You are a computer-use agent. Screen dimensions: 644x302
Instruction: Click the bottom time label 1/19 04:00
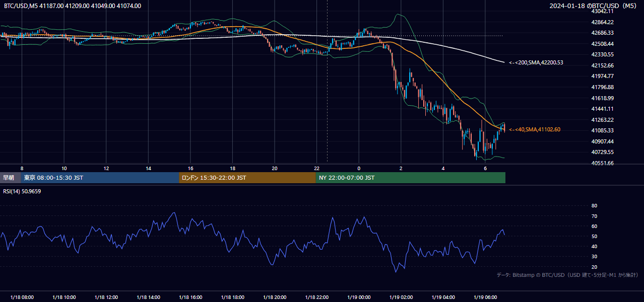443,297
